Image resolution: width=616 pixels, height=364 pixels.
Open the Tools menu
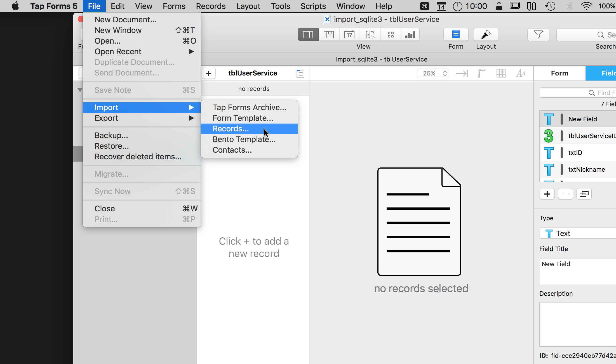(x=280, y=6)
